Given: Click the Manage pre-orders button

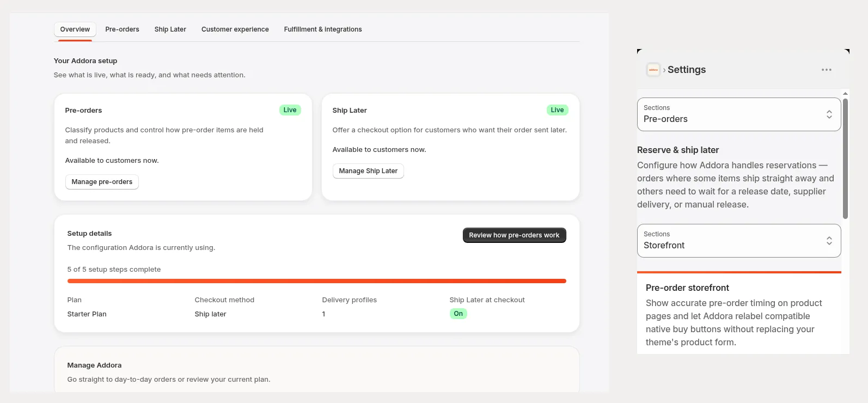Looking at the screenshot, I should [102, 182].
